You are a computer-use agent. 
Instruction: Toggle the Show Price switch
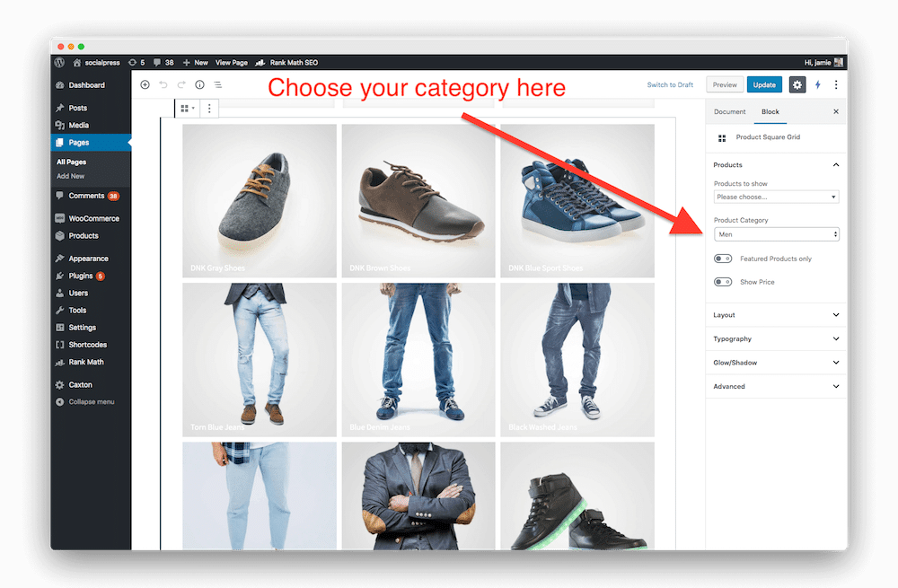coord(723,282)
